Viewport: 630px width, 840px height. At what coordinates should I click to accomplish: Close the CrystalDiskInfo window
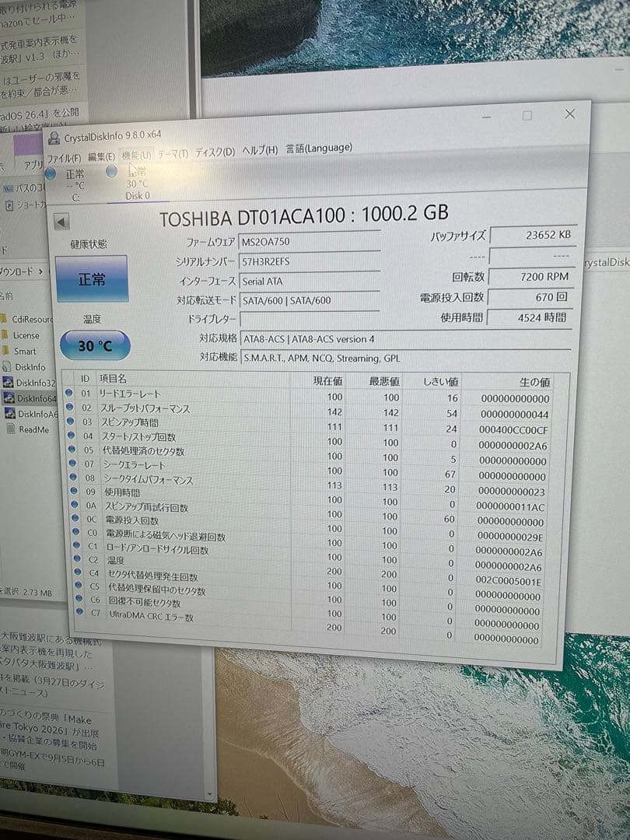569,114
